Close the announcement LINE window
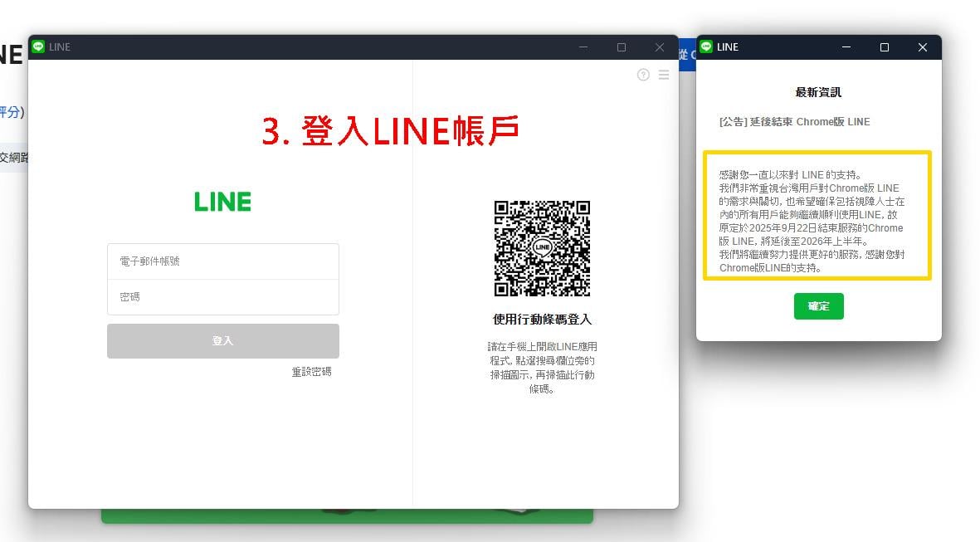 tap(923, 47)
